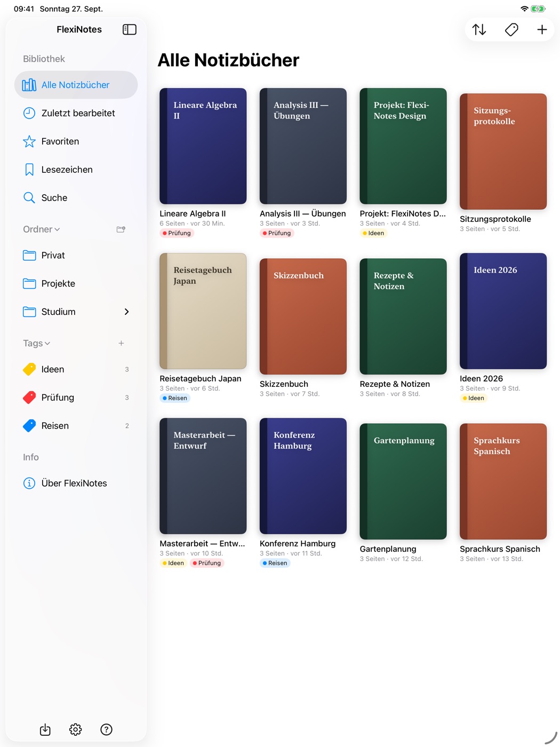Collapse the Ordner section chevron
560x747 pixels.
point(57,229)
